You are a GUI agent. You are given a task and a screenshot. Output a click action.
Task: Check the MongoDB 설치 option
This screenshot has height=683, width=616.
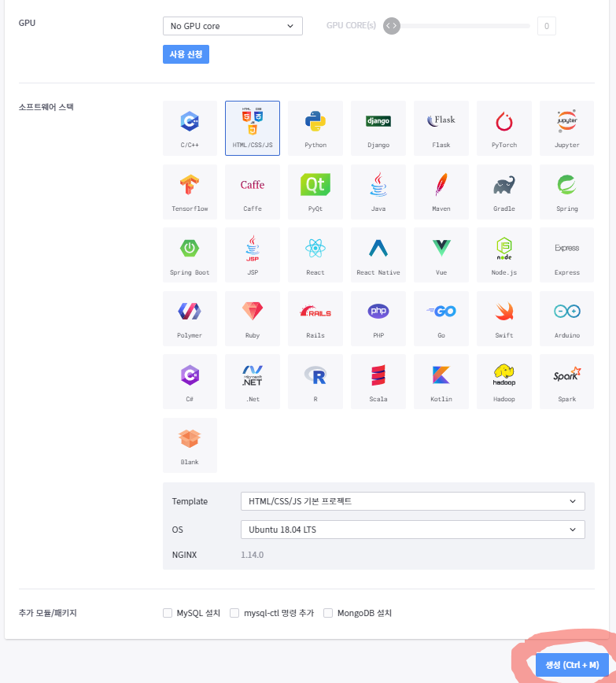(x=328, y=613)
